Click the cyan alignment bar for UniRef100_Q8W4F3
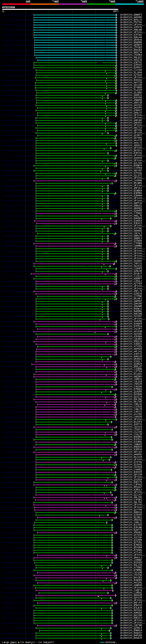 [x=75, y=15]
